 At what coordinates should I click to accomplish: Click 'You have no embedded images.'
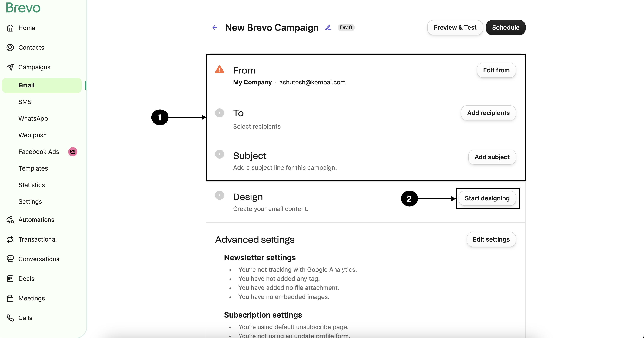(284, 297)
